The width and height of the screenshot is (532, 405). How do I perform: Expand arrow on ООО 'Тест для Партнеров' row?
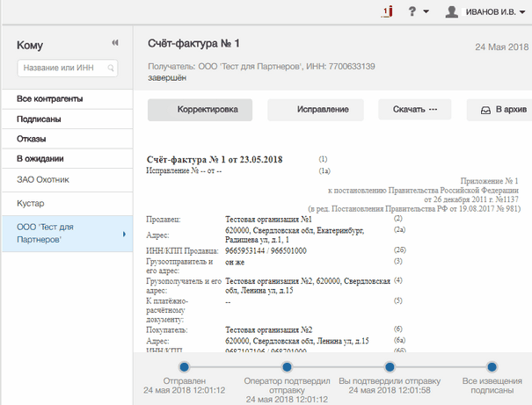pyautogui.click(x=124, y=234)
